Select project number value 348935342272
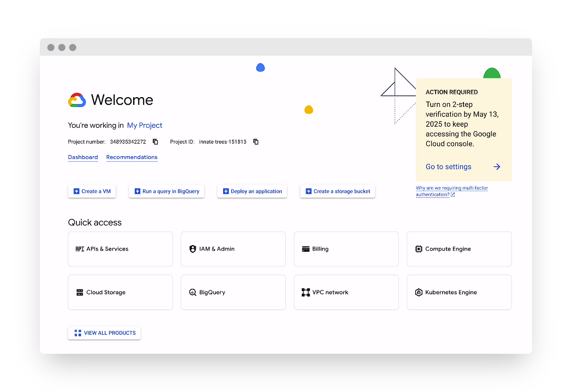 [128, 141]
